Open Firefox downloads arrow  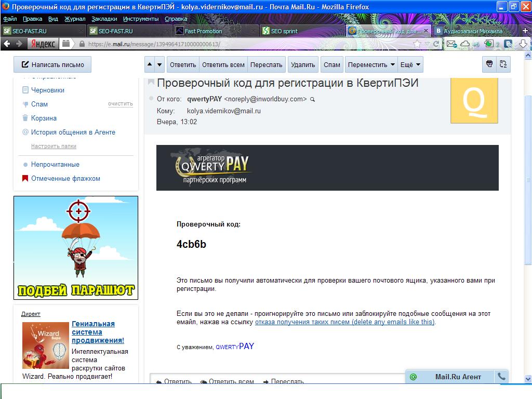(x=523, y=44)
